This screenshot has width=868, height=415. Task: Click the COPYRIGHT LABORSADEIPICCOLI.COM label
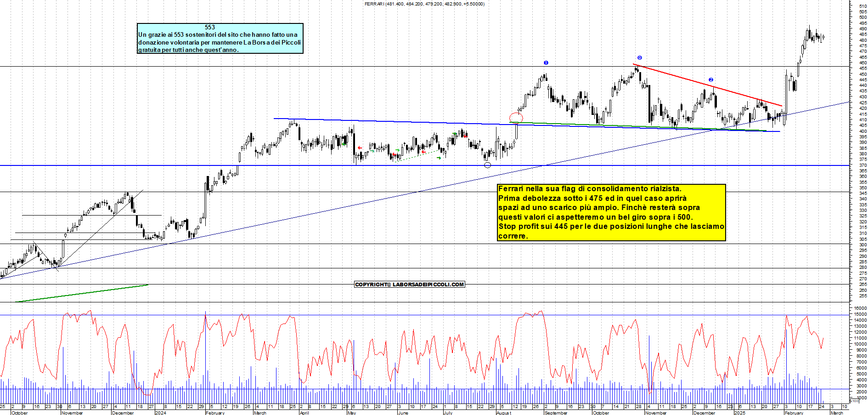(x=410, y=284)
